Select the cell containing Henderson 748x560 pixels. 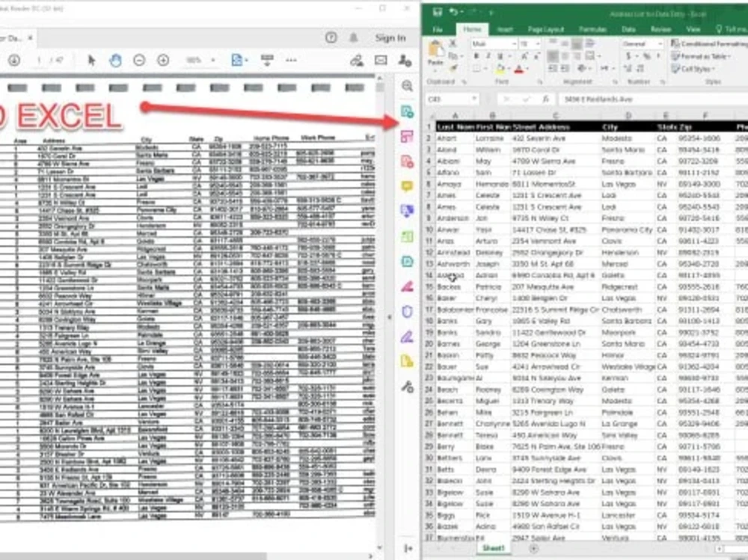(628, 252)
